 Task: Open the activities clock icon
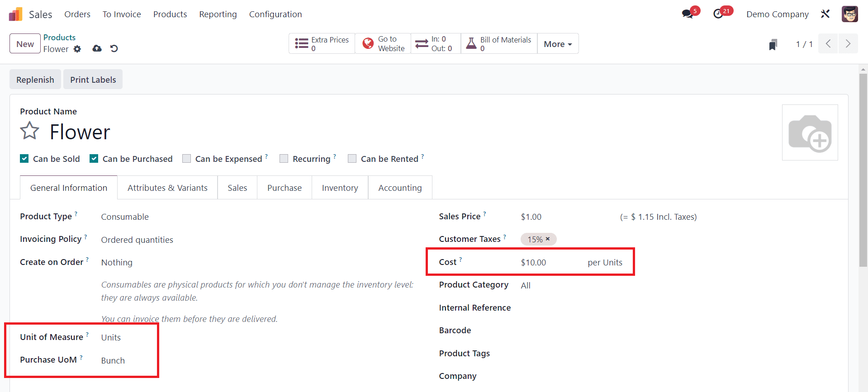tap(718, 14)
